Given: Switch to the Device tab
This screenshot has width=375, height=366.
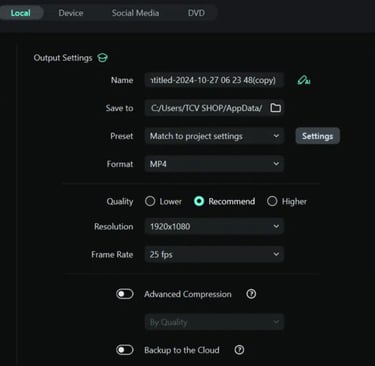Looking at the screenshot, I should (x=71, y=13).
